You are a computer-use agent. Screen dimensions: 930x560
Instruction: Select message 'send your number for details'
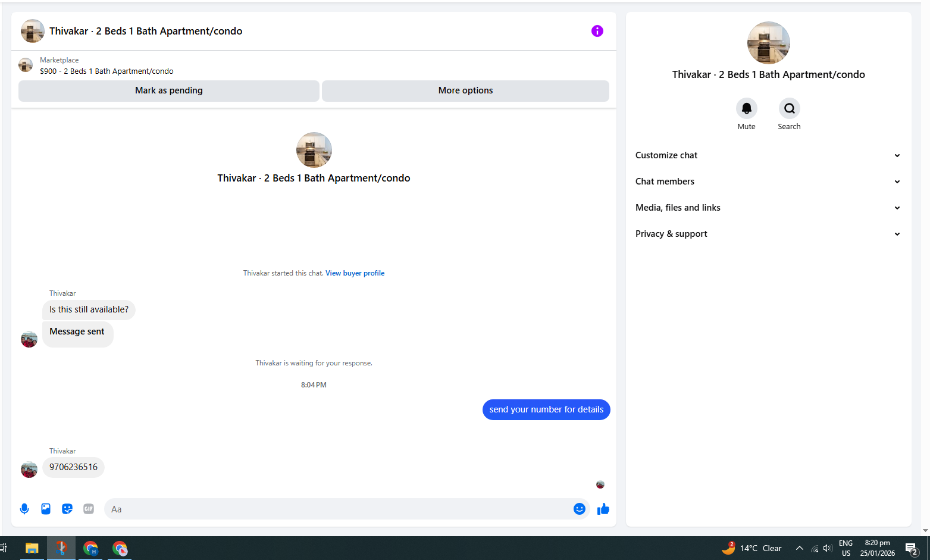click(x=546, y=409)
